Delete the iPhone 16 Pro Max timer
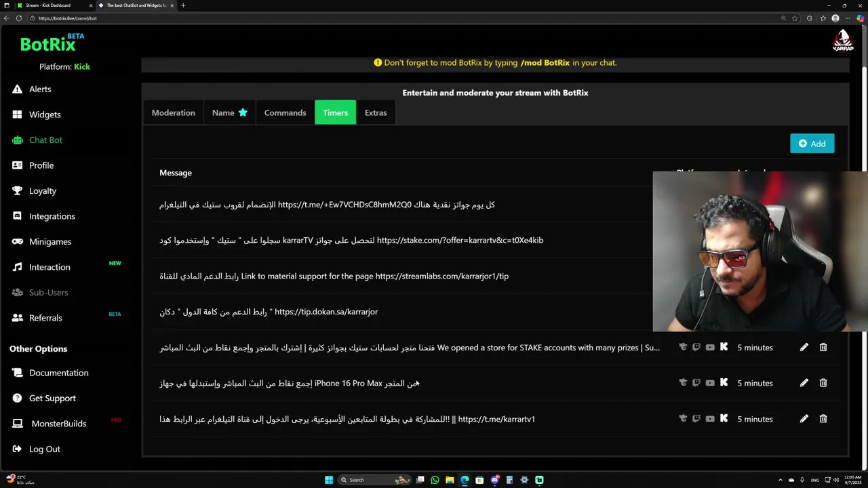The image size is (868, 488). [x=823, y=383]
